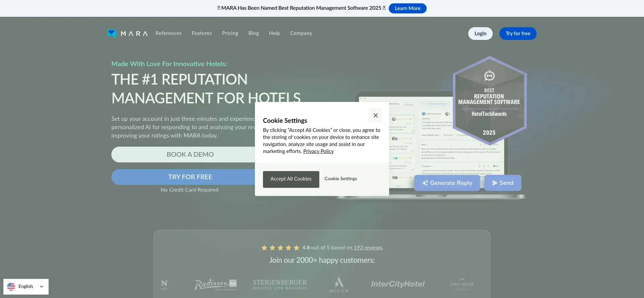The image size is (644, 298).
Task: Click the paper plane icon on Send
Action: pyautogui.click(x=495, y=183)
